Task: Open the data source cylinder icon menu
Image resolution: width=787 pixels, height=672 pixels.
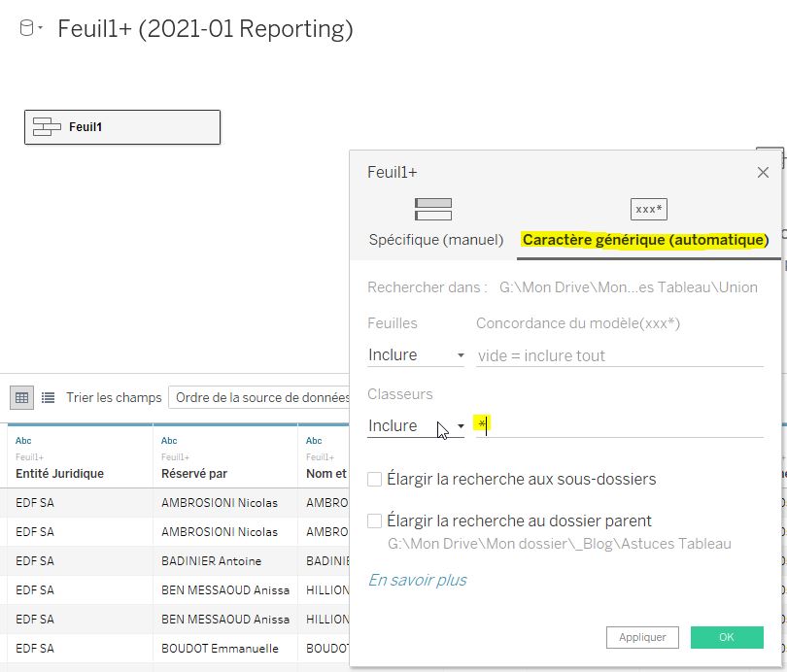Action: 30,28
